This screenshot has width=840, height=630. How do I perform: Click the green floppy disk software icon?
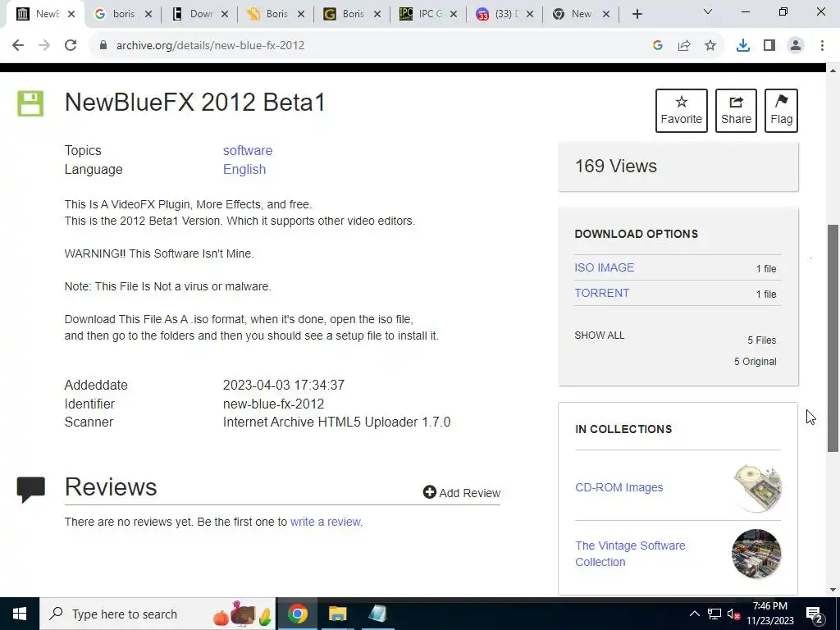(30, 103)
